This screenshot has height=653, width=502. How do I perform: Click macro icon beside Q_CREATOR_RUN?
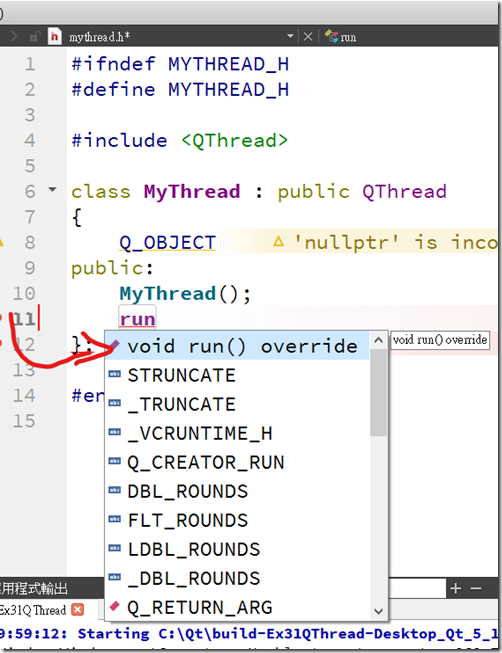tap(115, 461)
